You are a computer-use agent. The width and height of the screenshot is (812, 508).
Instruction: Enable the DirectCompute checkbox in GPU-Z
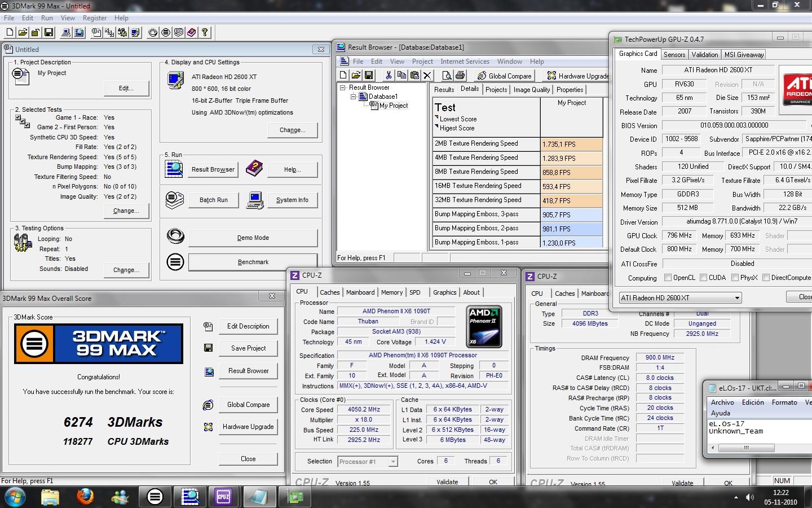(x=766, y=278)
